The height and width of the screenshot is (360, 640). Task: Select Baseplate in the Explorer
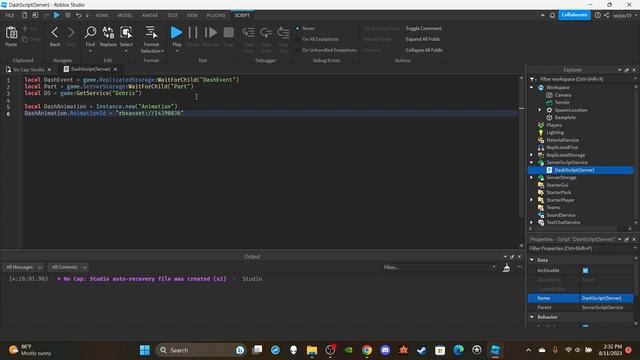(x=565, y=118)
